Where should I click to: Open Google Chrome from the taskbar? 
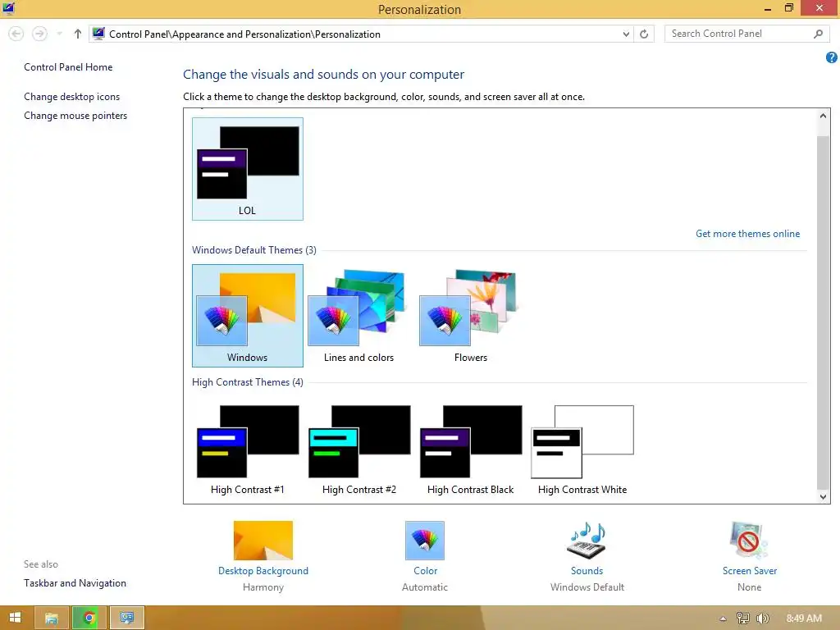(x=89, y=618)
